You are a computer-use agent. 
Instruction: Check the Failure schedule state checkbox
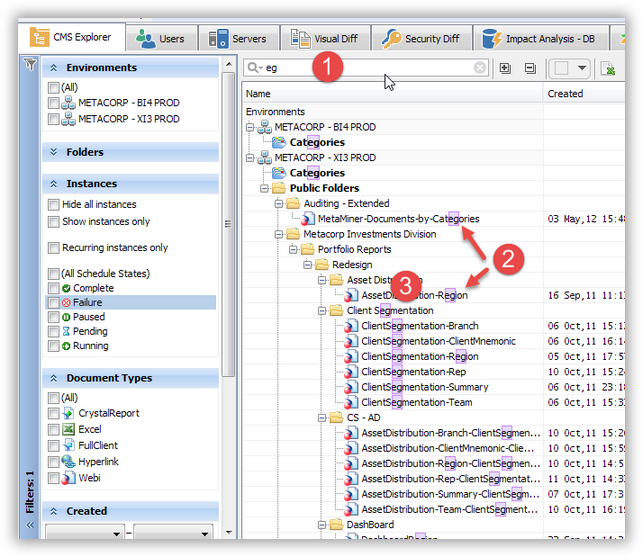coord(53,302)
